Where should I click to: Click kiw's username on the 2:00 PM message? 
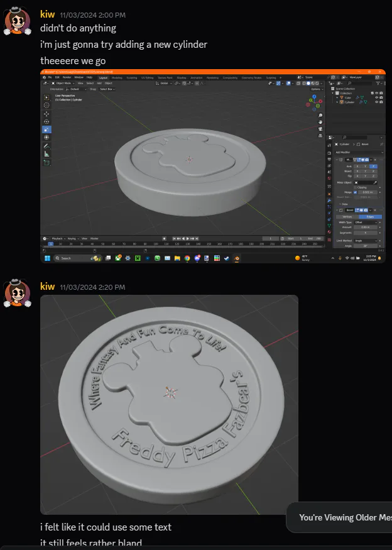[x=47, y=14]
